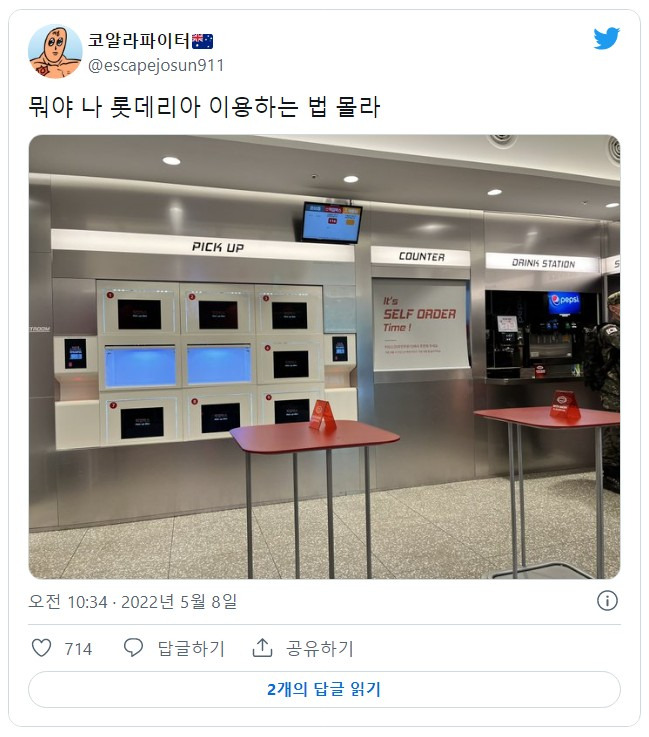Click the share upload arrow icon

pos(262,648)
